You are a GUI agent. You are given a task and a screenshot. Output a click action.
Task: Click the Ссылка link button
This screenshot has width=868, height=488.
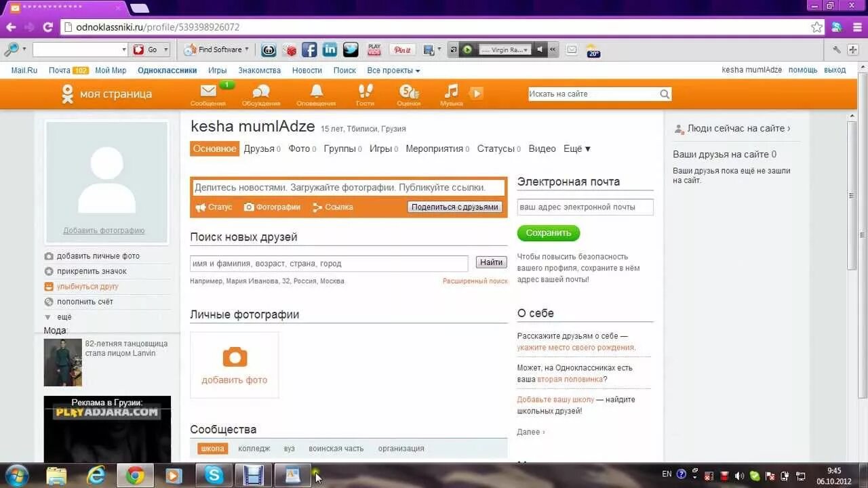pos(333,207)
